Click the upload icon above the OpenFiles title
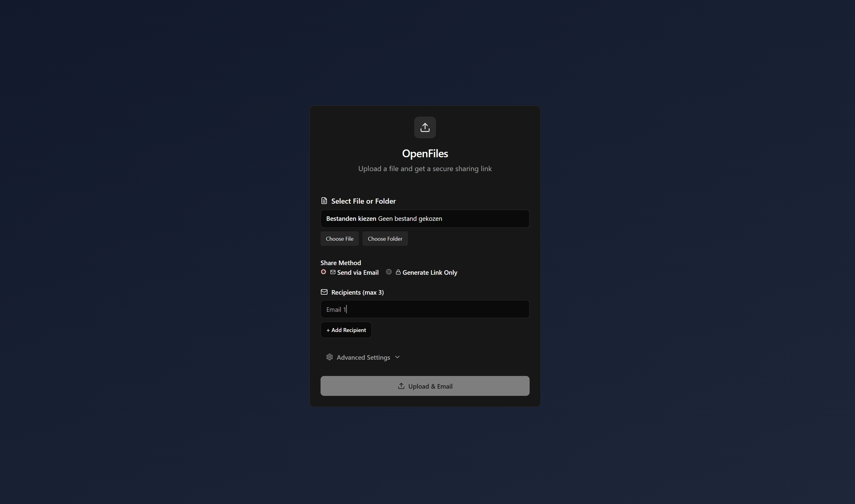The width and height of the screenshot is (855, 504). (x=425, y=127)
